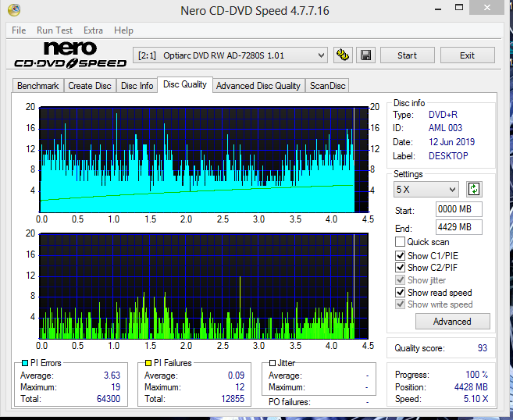513x420 pixels.
Task: Click the cyan PI Errors legend swatch
Action: pyautogui.click(x=25, y=363)
